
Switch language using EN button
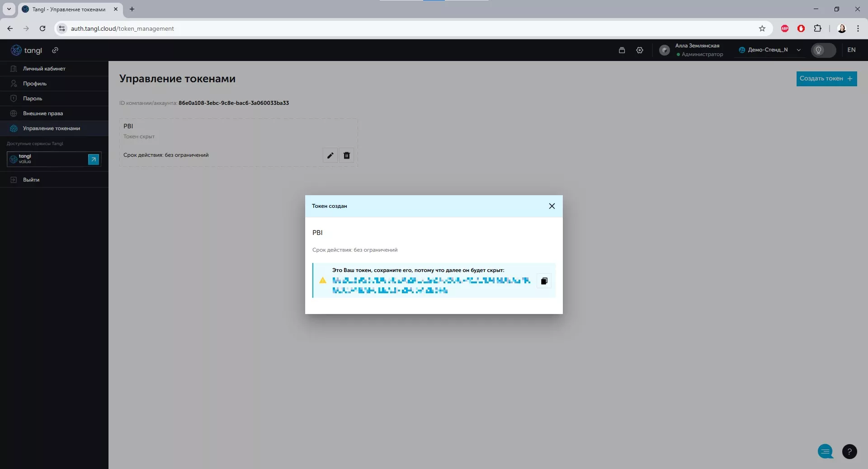[851, 50]
